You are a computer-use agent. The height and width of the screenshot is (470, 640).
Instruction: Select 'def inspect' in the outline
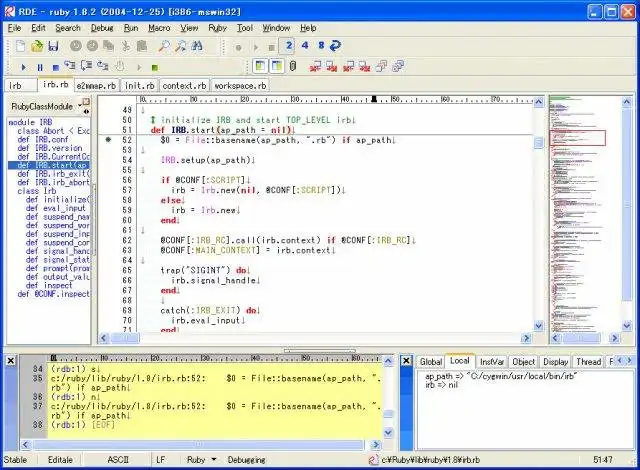tap(49, 285)
